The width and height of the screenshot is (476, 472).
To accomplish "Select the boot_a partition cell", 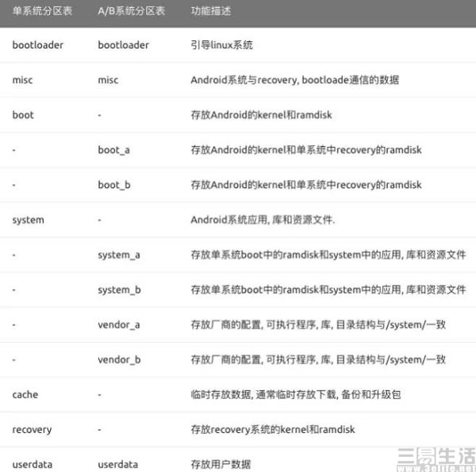I will tap(113, 150).
